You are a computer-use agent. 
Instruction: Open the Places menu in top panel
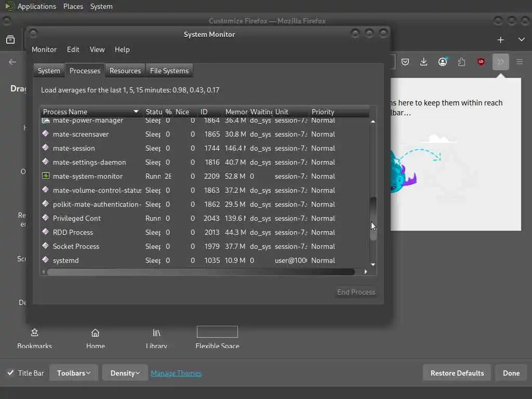73,6
